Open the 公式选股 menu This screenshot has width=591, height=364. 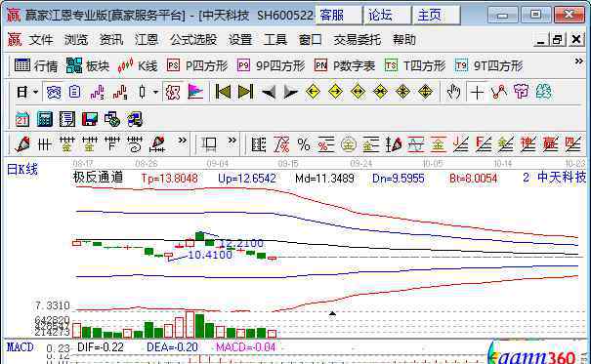point(193,40)
